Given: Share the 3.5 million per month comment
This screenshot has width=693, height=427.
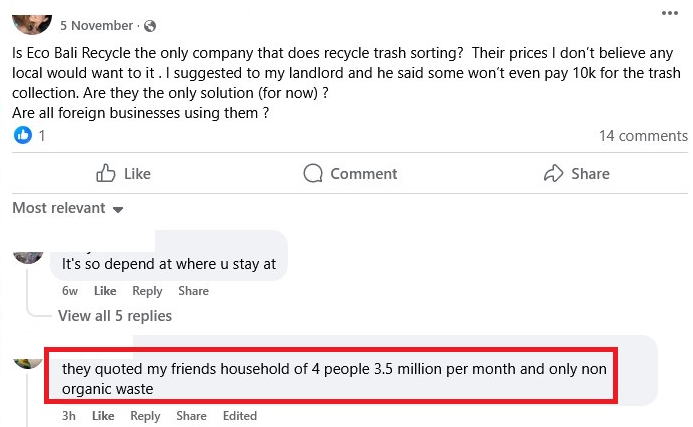Looking at the screenshot, I should point(191,416).
